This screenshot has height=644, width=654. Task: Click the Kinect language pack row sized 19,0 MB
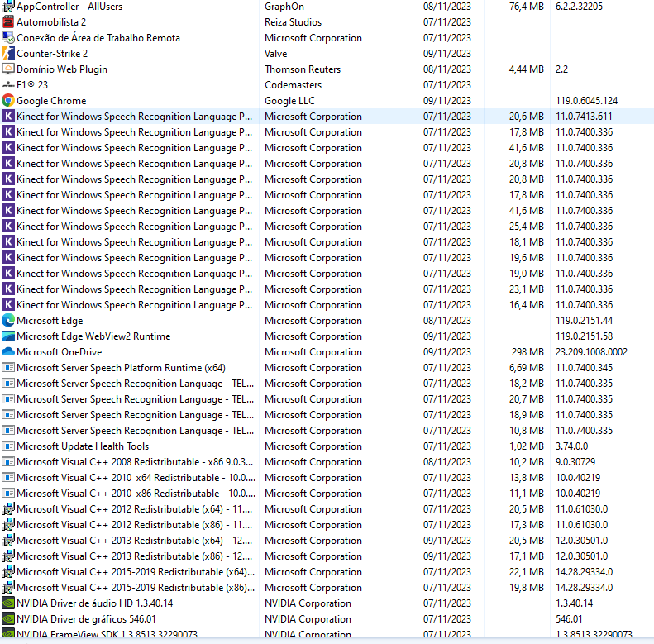click(327, 273)
